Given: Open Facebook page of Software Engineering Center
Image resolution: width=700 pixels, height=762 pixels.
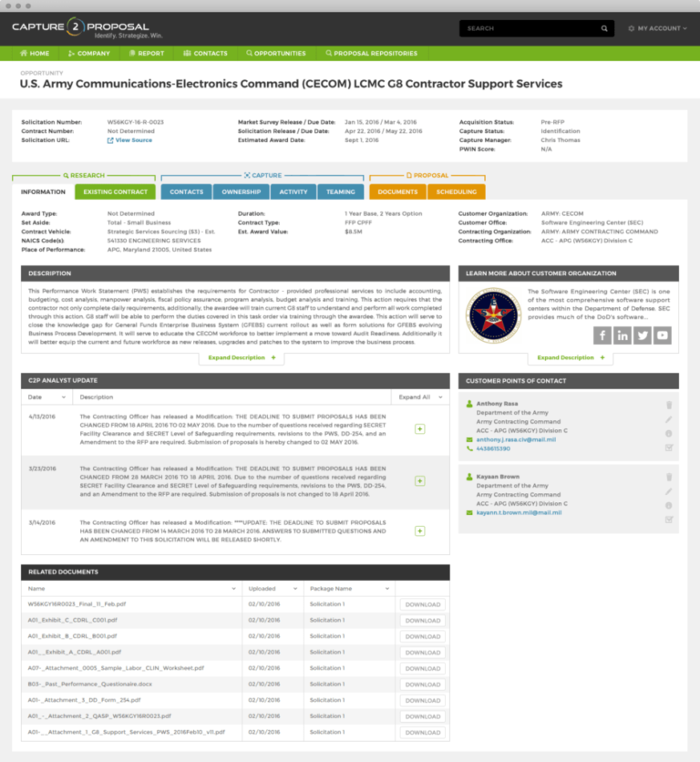Looking at the screenshot, I should [x=602, y=335].
